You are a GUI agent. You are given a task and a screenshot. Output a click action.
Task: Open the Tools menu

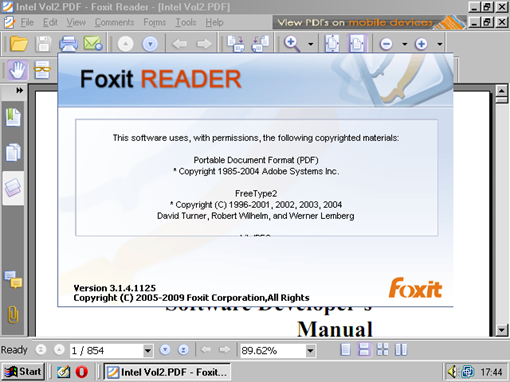click(186, 22)
